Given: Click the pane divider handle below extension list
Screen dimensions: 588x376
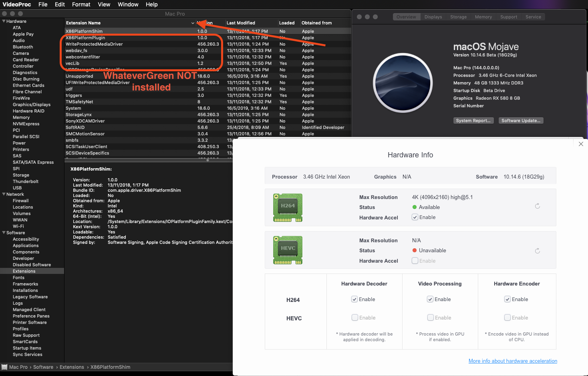Looking at the screenshot, I should point(207,160).
